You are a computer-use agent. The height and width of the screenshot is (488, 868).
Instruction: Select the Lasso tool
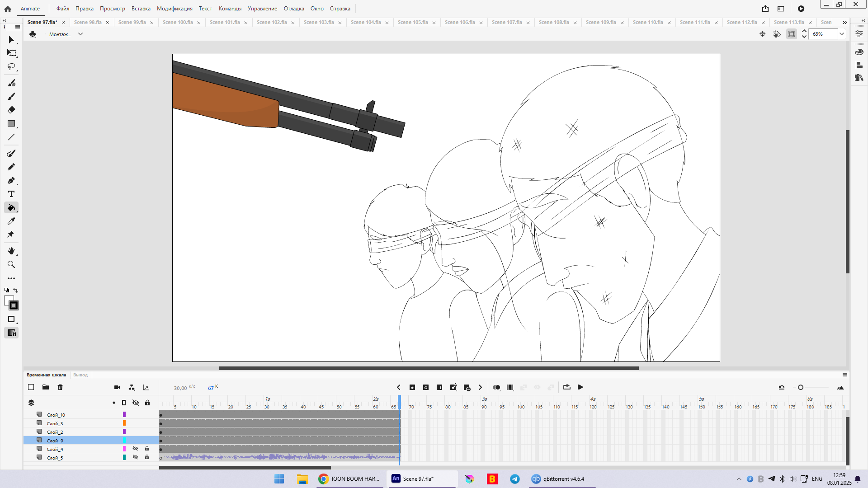point(12,66)
